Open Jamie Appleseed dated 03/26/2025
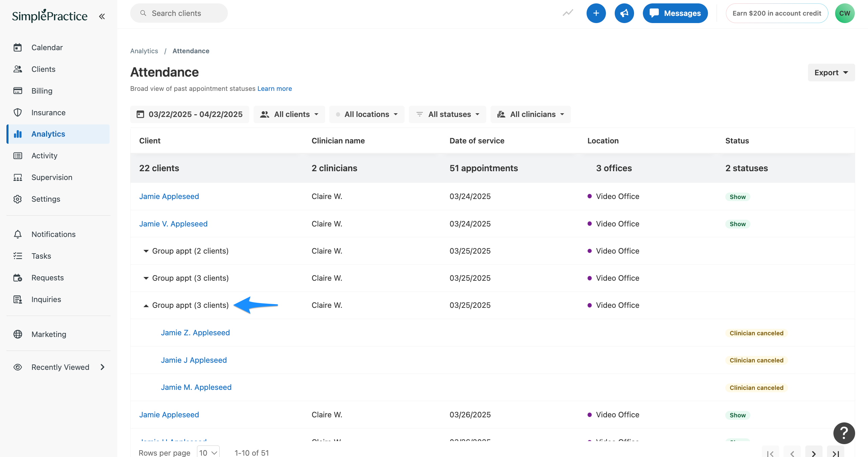The image size is (868, 457). point(169,415)
